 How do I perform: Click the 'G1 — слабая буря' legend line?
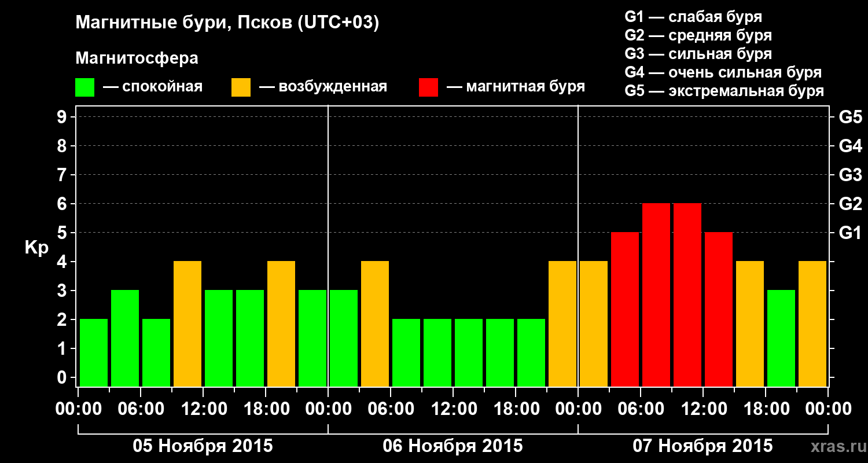click(693, 16)
